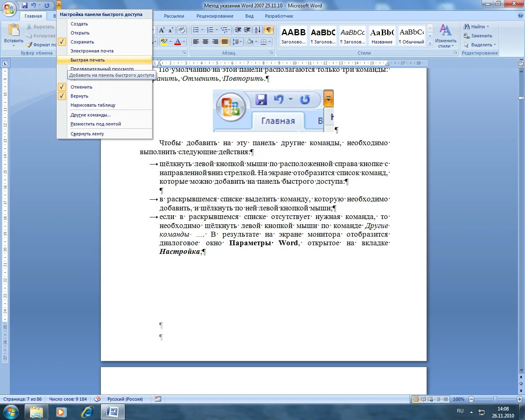Click the Decrease Indent icon
Screen dimensions: 525x420
(x=238, y=30)
